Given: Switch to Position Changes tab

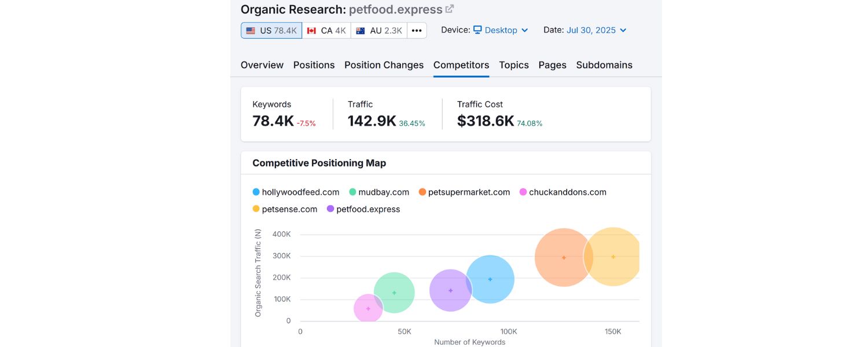Looking at the screenshot, I should coord(384,65).
